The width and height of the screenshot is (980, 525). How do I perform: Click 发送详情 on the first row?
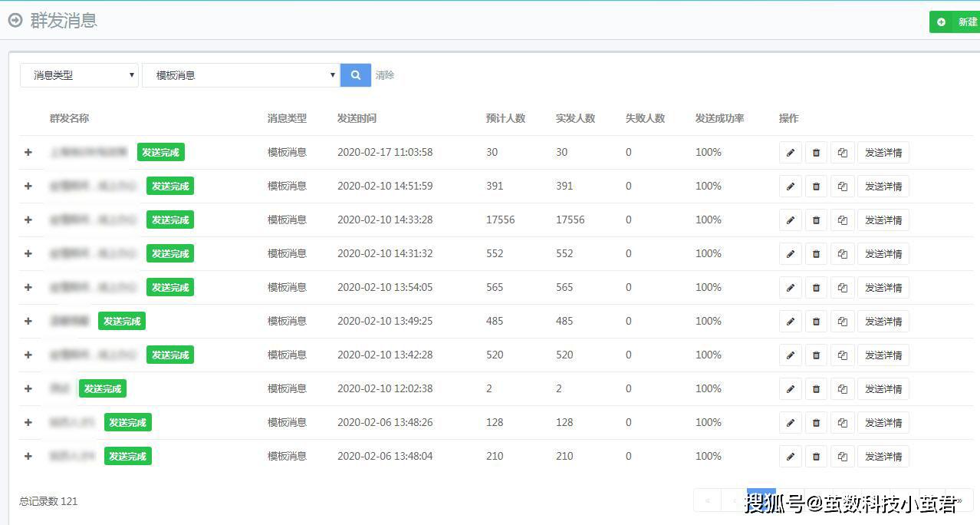(883, 152)
